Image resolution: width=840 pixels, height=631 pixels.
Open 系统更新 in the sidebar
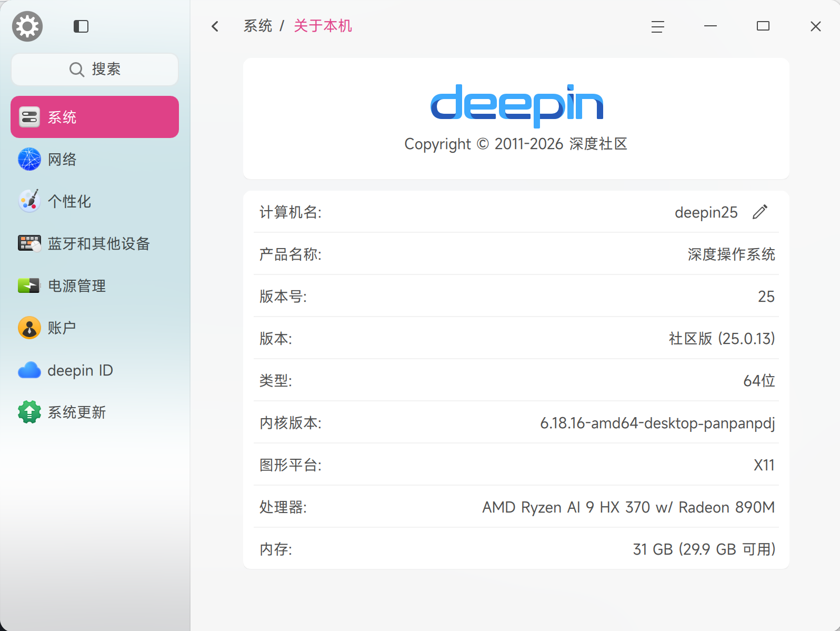tap(95, 412)
